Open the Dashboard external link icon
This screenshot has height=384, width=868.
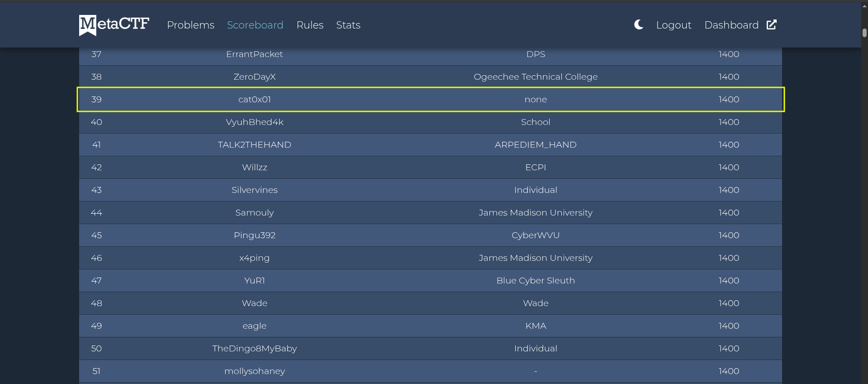[772, 24]
